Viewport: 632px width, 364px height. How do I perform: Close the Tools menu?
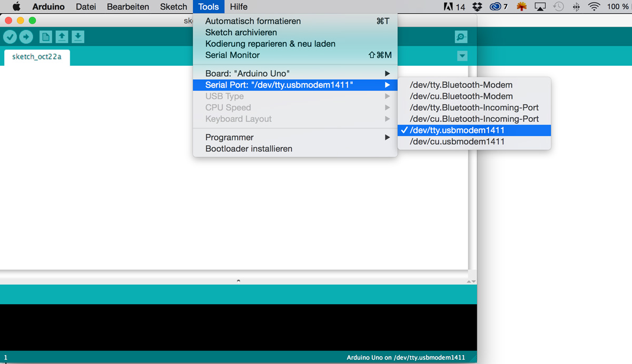coord(209,7)
